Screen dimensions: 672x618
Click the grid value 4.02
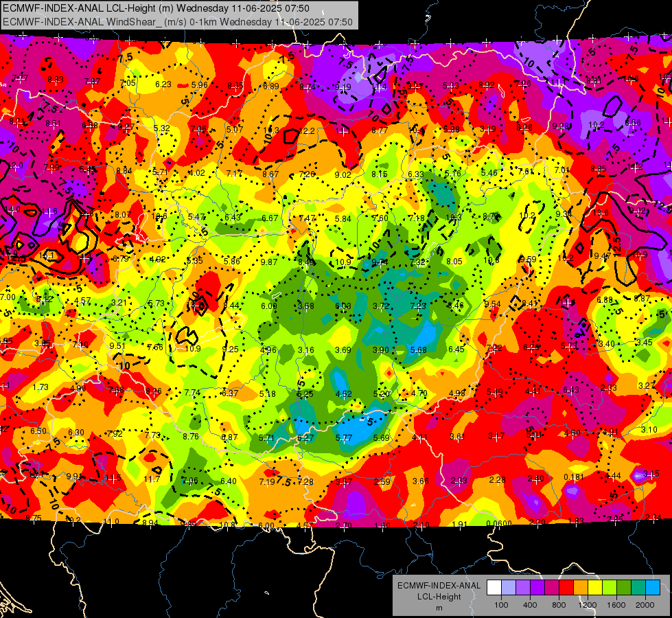[x=197, y=173]
